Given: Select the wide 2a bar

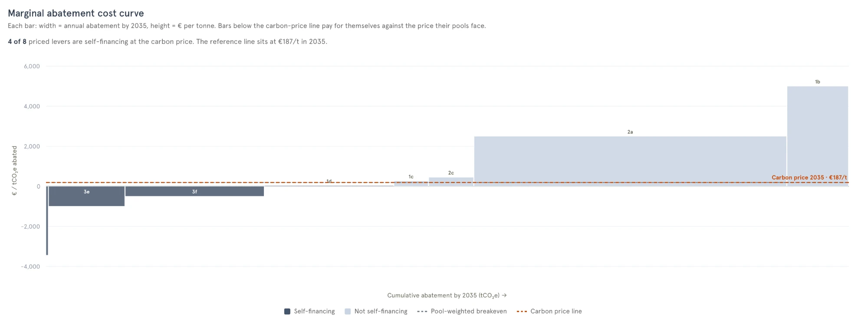Looking at the screenshot, I should (x=630, y=161).
